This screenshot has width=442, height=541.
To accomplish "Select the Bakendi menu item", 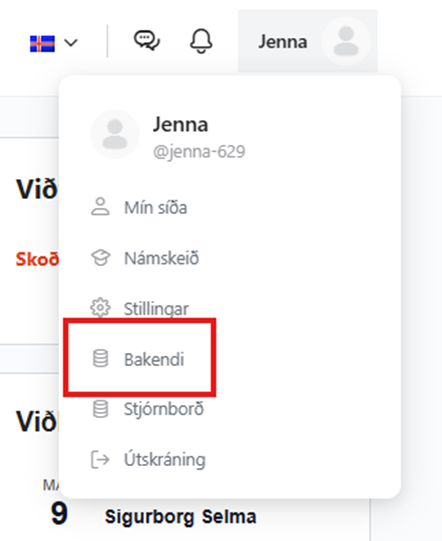I will (x=154, y=359).
